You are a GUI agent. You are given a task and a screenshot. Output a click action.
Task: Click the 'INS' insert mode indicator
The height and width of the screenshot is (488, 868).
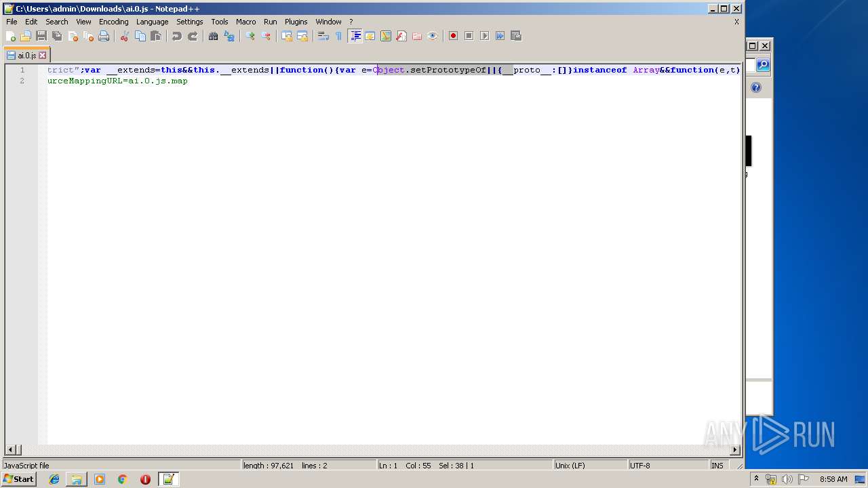[x=717, y=466]
